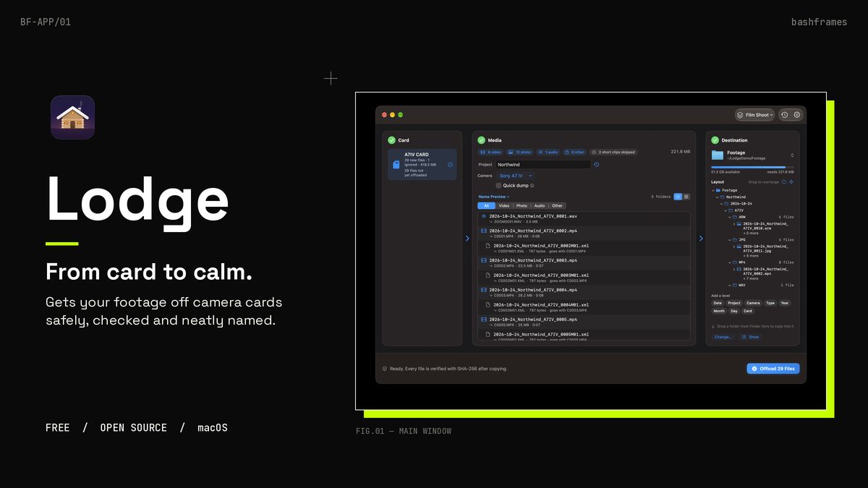Collapse the 2026-10-24 folder in layout tree
The width and height of the screenshot is (868, 488).
coord(721,204)
